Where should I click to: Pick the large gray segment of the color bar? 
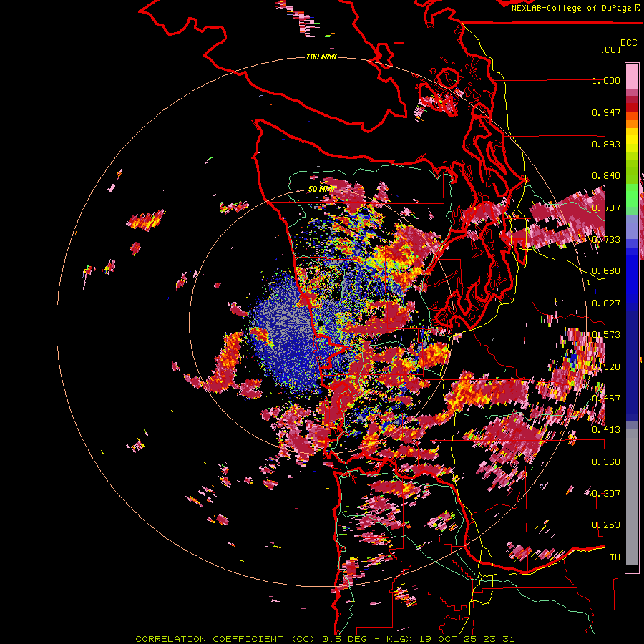(x=632, y=497)
